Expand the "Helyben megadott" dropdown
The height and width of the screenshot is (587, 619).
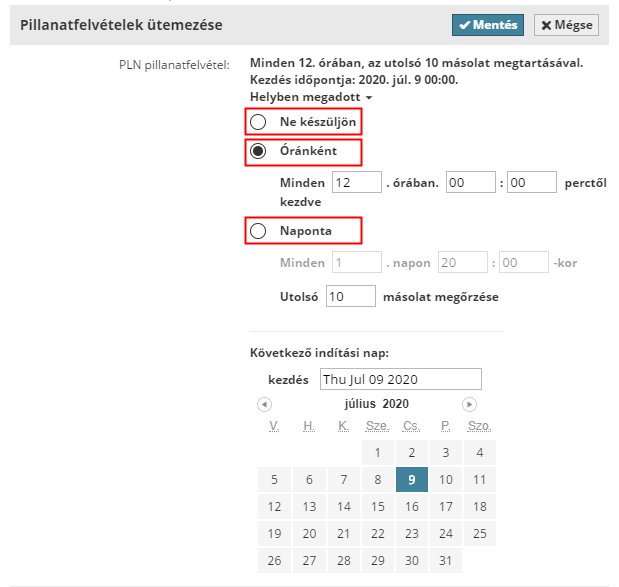click(311, 97)
